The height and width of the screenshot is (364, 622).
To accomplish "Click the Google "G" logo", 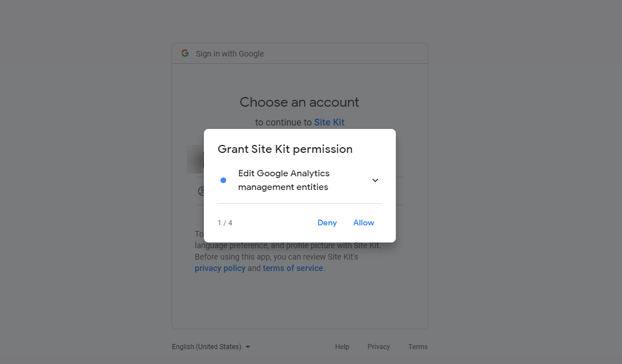I will [x=185, y=53].
